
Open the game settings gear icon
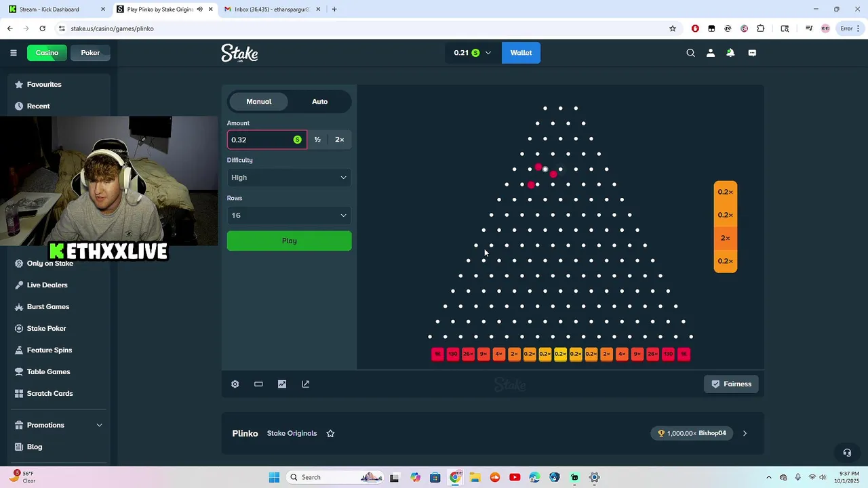click(235, 384)
